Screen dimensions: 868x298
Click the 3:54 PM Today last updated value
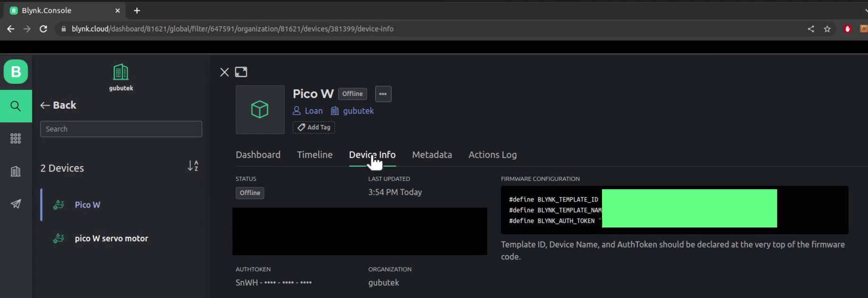pyautogui.click(x=395, y=192)
